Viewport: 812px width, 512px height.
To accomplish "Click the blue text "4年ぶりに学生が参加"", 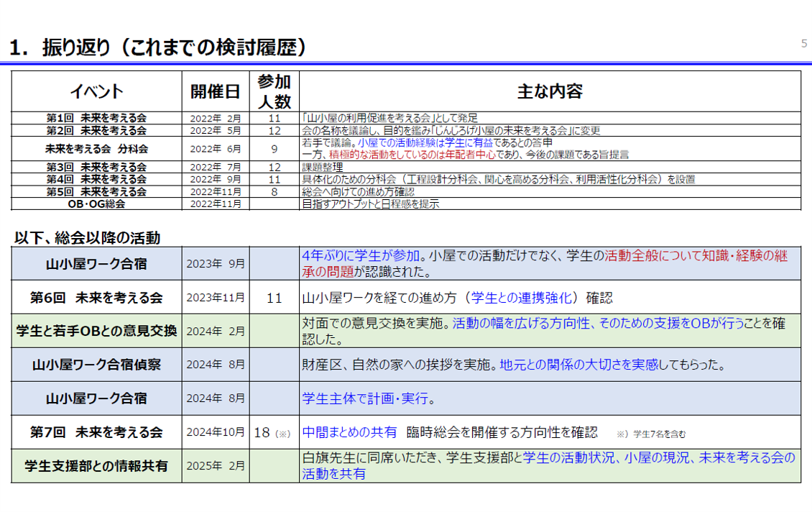I will 361,255.
